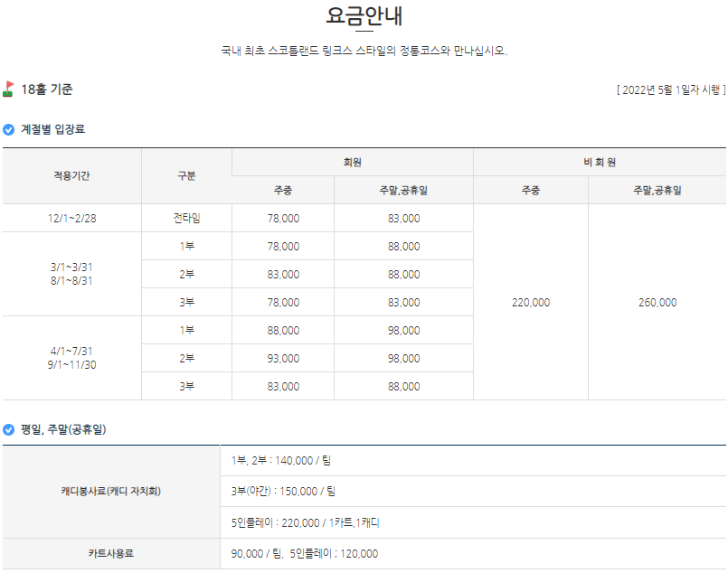The height and width of the screenshot is (573, 728).
Task: Click the 구분 column header
Action: pyautogui.click(x=186, y=176)
